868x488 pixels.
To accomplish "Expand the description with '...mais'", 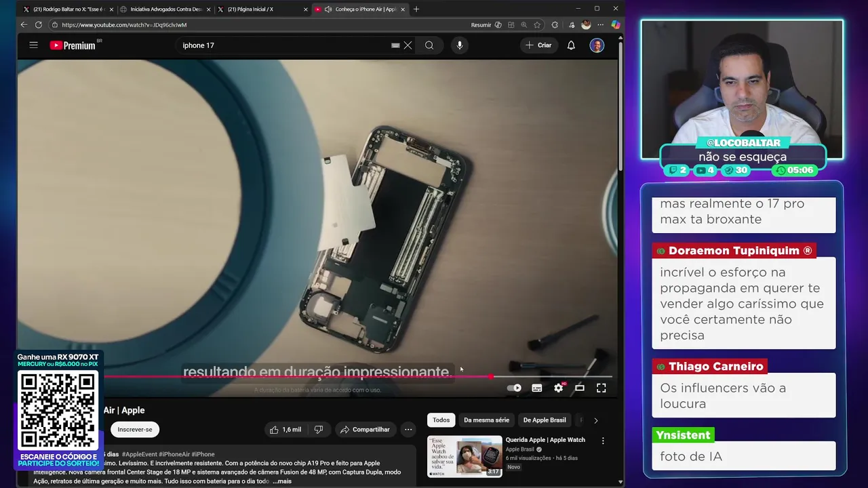I will tap(282, 481).
